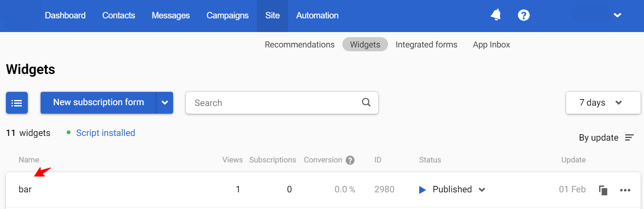Expand the New subscription form dropdown arrow
The width and height of the screenshot is (644, 209).
(x=165, y=103)
